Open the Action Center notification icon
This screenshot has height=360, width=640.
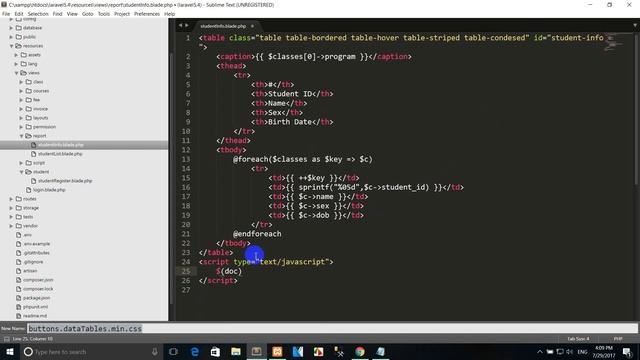pyautogui.click(x=627, y=351)
